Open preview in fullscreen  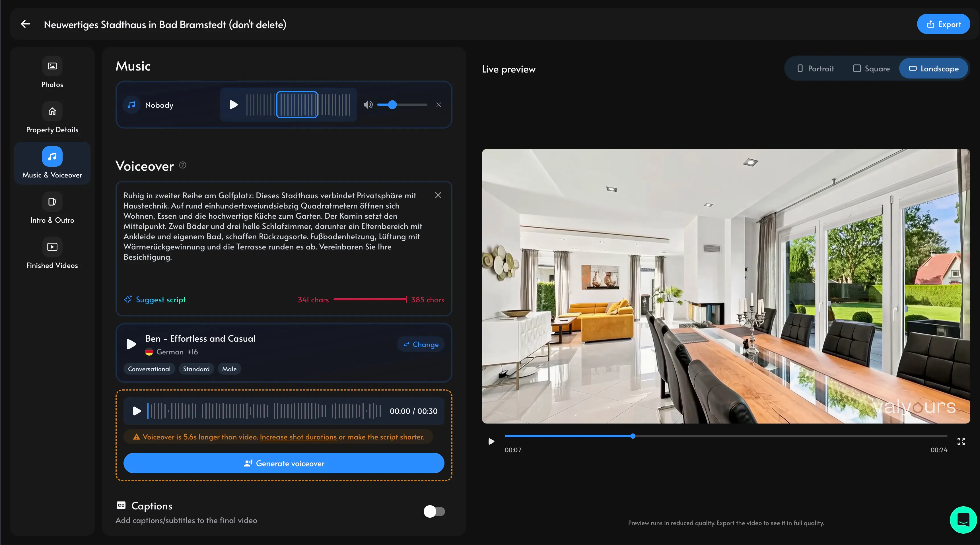click(961, 441)
